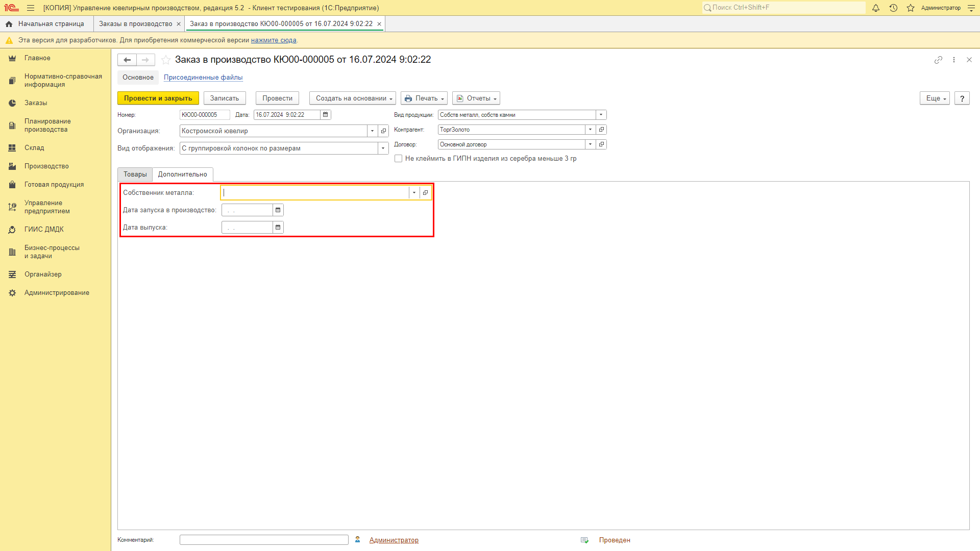
Task: Expand Вид продукции dropdown
Action: pos(601,115)
